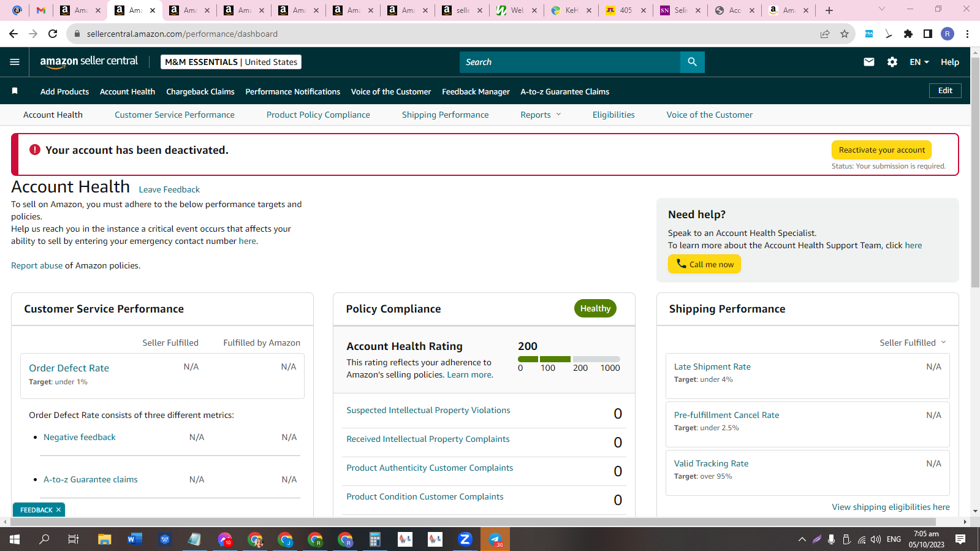
Task: Open the Order Defect Rate link
Action: click(x=69, y=368)
